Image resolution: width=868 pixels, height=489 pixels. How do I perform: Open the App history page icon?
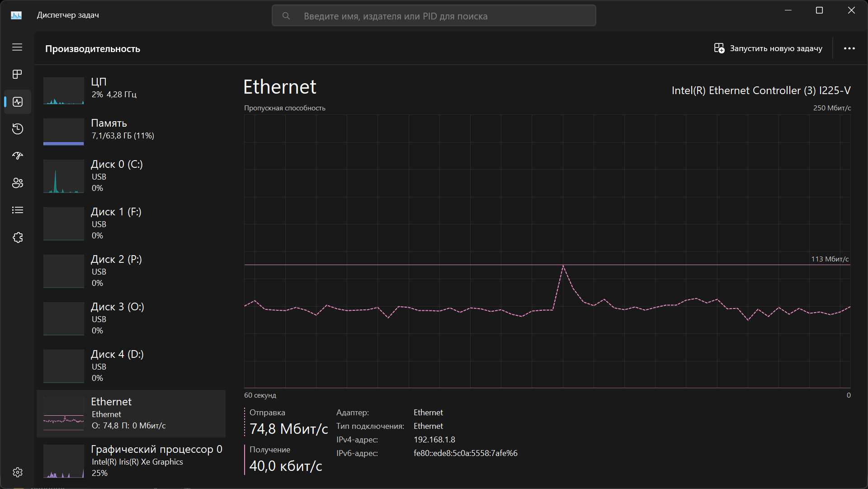click(17, 129)
